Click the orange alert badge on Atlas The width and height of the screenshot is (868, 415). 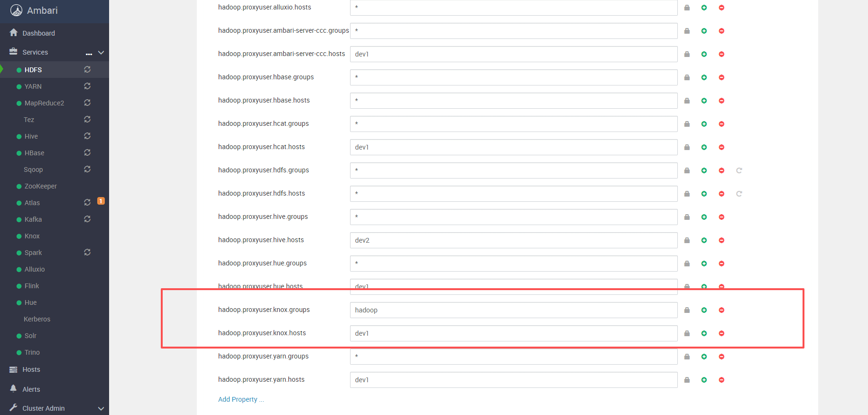point(101,201)
